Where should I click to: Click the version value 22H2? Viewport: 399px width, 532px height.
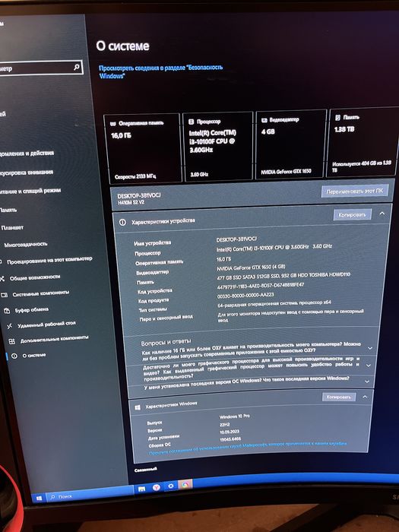(x=225, y=424)
